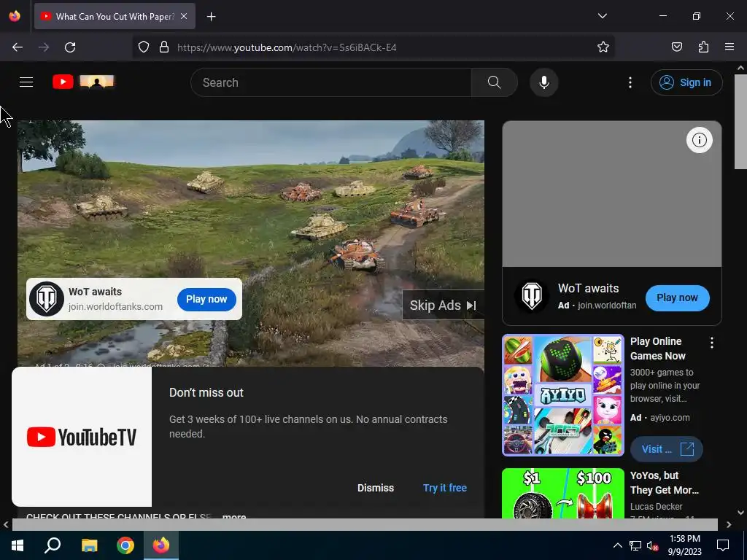Viewport: 747px width, 560px height.
Task: Close the 'What Can You Cut' tab
Action: coord(184,16)
